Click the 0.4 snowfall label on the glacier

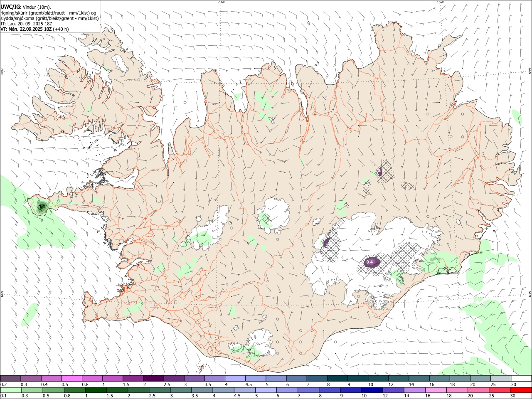pyautogui.click(x=369, y=262)
